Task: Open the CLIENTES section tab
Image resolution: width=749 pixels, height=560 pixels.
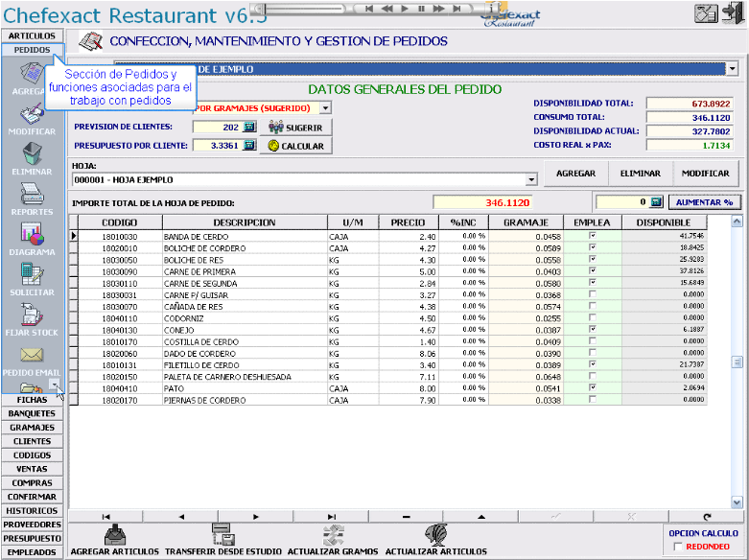Action: pyautogui.click(x=32, y=441)
